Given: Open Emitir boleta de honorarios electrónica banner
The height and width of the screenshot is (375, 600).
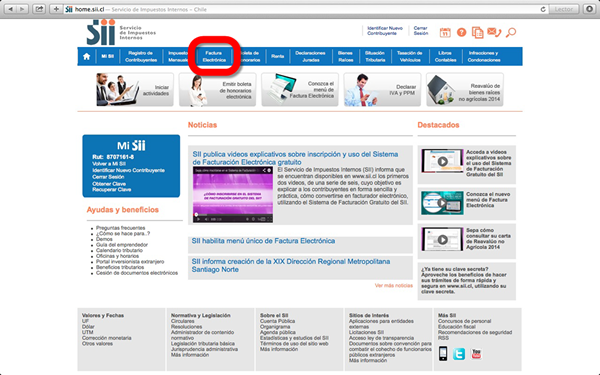Looking at the screenshot, I should click(217, 90).
